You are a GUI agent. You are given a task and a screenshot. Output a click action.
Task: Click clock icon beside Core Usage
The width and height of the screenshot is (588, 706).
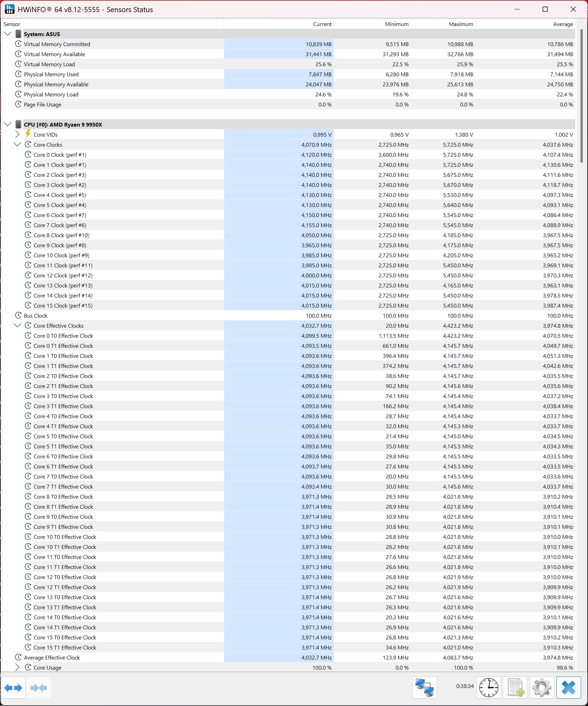coord(28,668)
